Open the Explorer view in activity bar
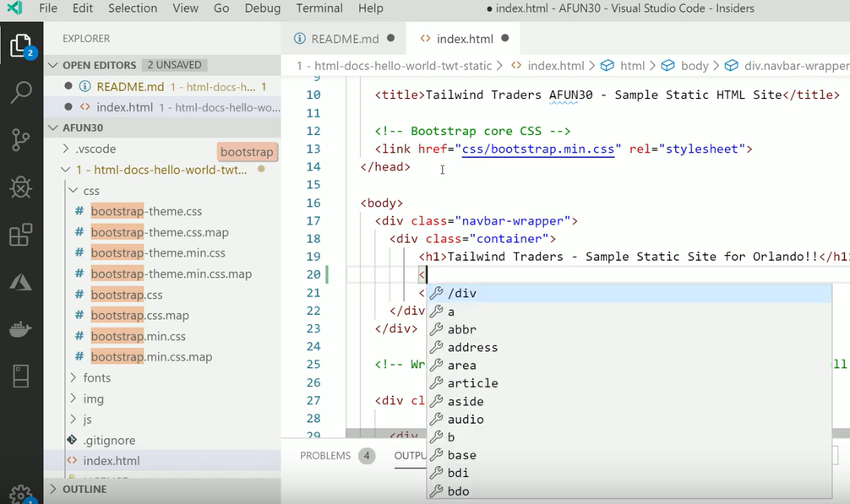 pos(21,46)
